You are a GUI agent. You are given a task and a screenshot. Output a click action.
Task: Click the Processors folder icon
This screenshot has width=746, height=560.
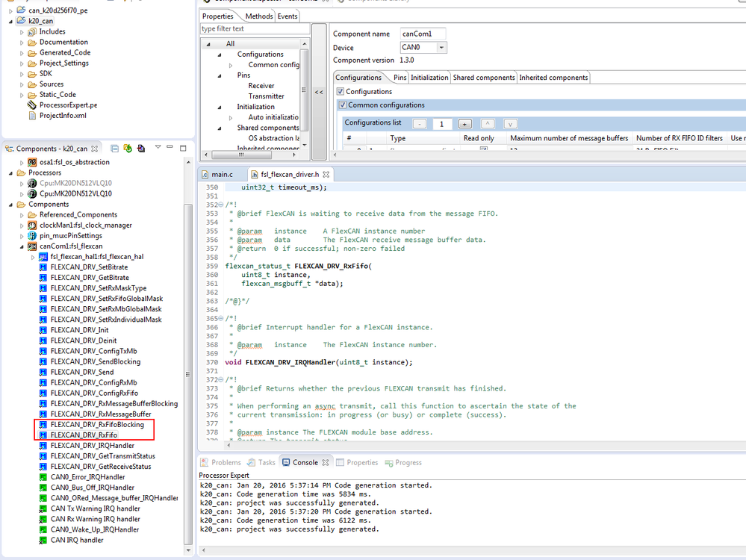click(x=21, y=172)
